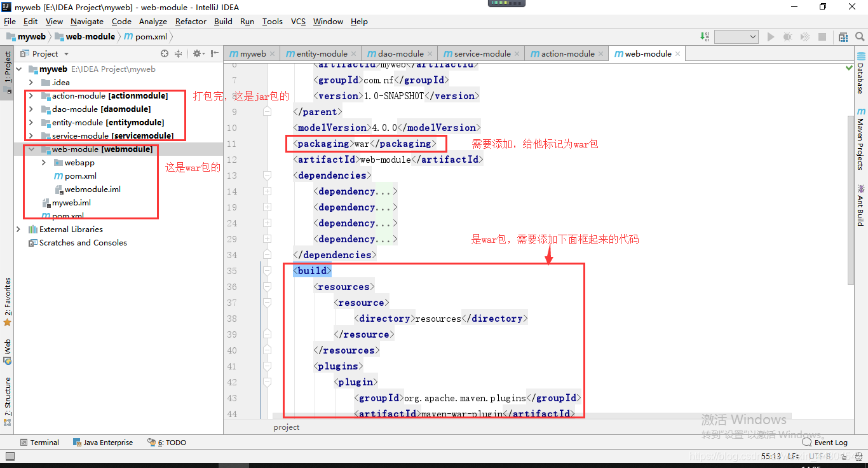The height and width of the screenshot is (468, 868).
Task: Unfold dependency block at line 14
Action: point(267,191)
